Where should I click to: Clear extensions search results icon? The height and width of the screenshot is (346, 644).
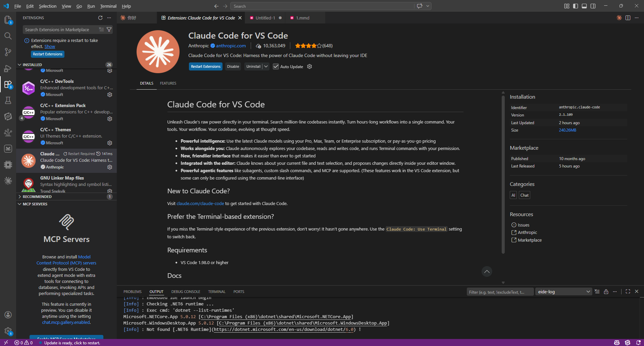pyautogui.click(x=101, y=30)
